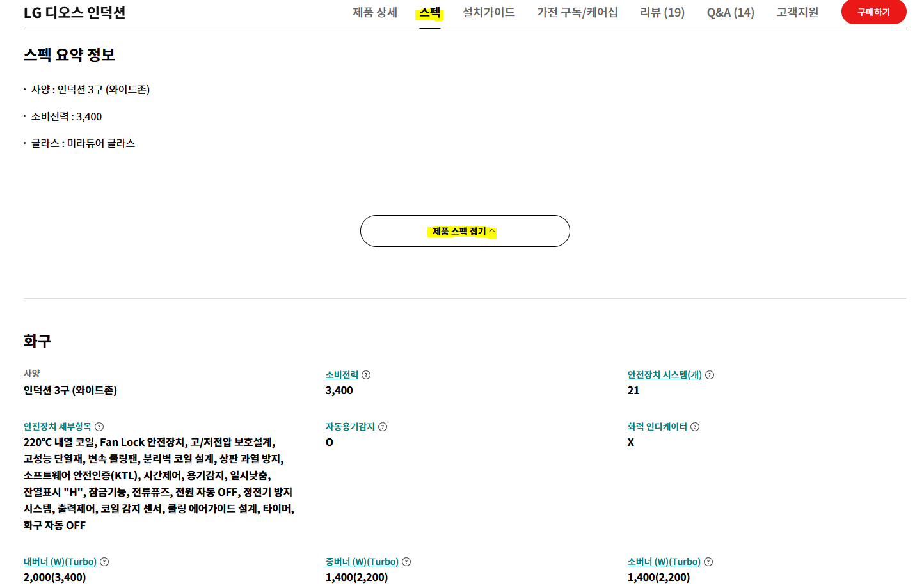Open help icon next to 자동용기감지
Image resolution: width=924 pixels, height=588 pixels.
click(x=383, y=427)
